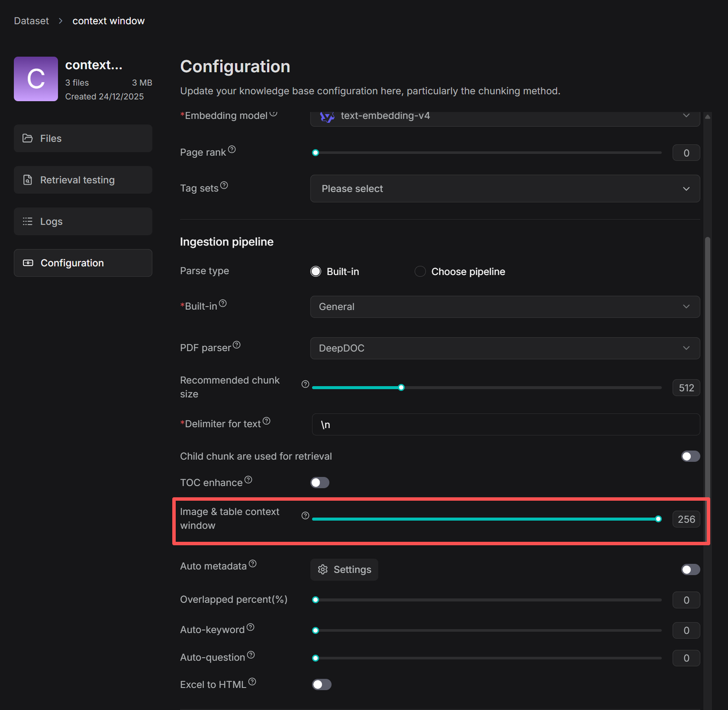Screen dimensions: 728x710
Task: Click the PDF parser help icon
Action: click(x=237, y=345)
